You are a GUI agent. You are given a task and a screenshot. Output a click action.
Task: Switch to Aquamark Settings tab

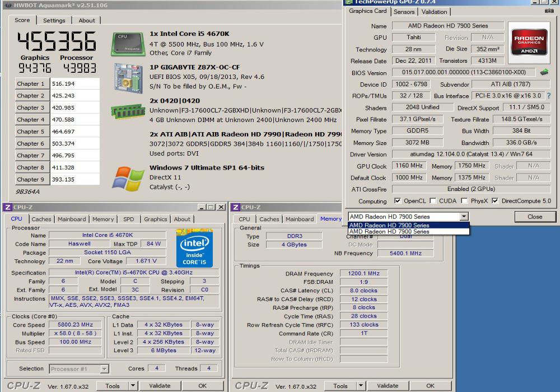click(54, 20)
